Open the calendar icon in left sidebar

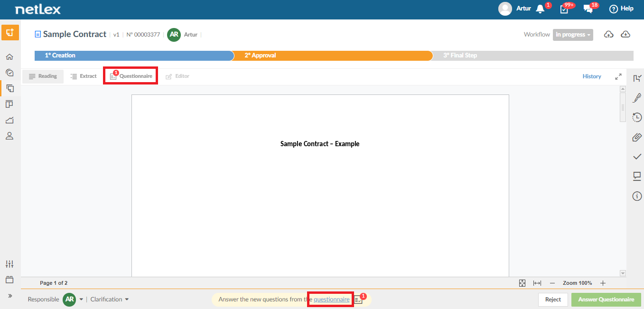[9, 280]
